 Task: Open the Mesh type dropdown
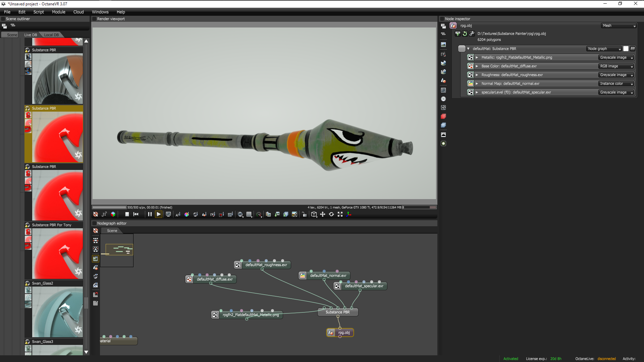(619, 26)
